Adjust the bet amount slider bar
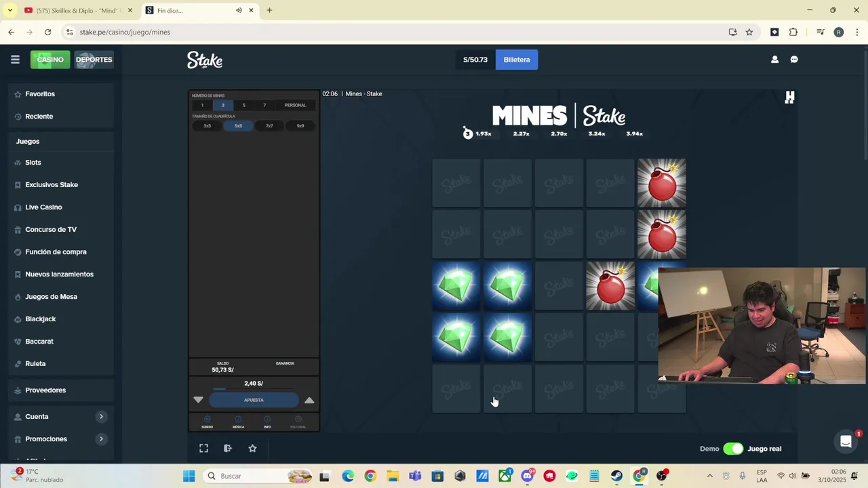The width and height of the screenshot is (868, 488). 254,389
